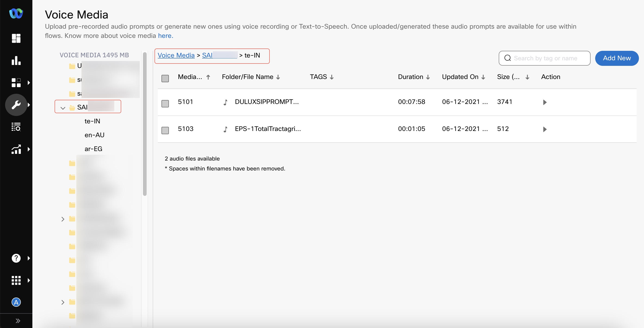Click the Webex logo in the sidebar
Image resolution: width=644 pixels, height=328 pixels.
16,13
